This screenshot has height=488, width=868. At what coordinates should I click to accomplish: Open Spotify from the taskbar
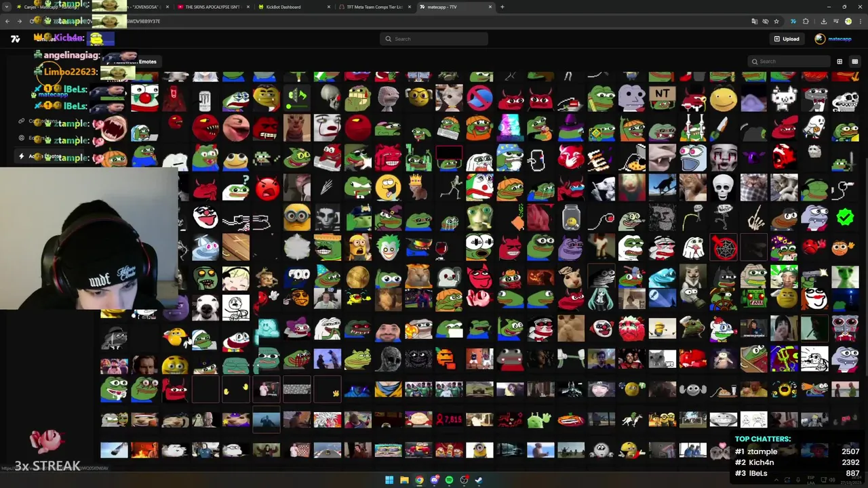(x=449, y=480)
